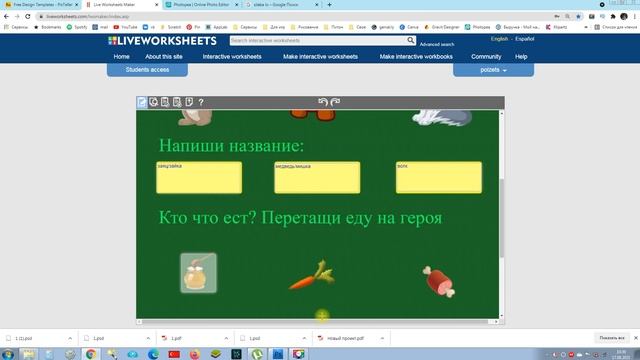Switch to the Free Design Templates tab
Image resolution: width=640 pixels, height=360 pixels.
[41, 4]
